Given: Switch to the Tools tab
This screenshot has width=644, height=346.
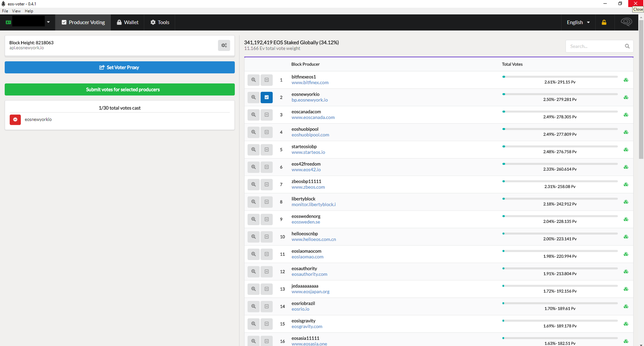Looking at the screenshot, I should [x=160, y=22].
